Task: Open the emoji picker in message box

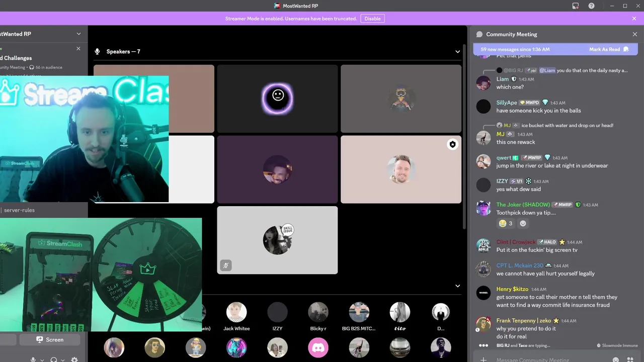Action: (x=616, y=359)
